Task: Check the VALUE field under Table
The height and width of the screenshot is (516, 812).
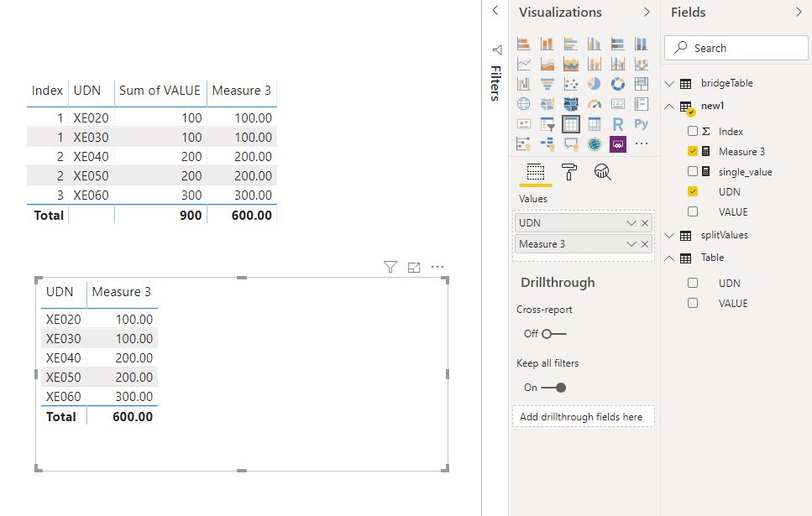Action: (693, 303)
